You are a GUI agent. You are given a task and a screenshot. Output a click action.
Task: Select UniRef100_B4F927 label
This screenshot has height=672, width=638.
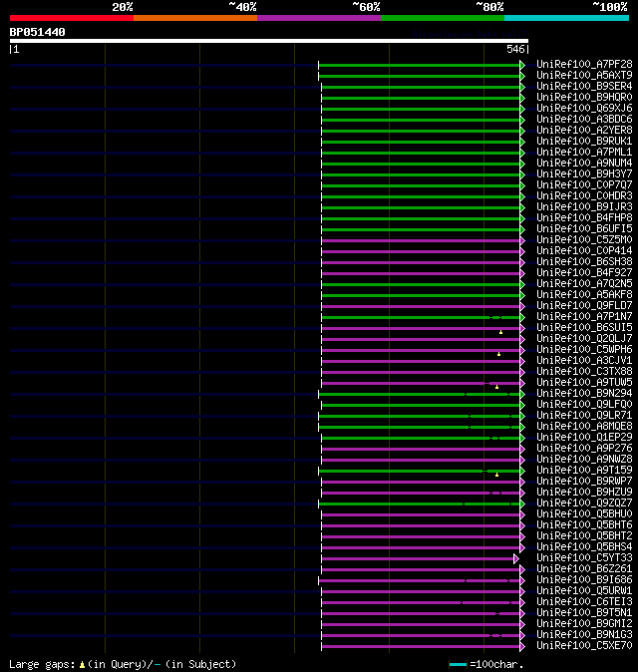pyautogui.click(x=584, y=272)
